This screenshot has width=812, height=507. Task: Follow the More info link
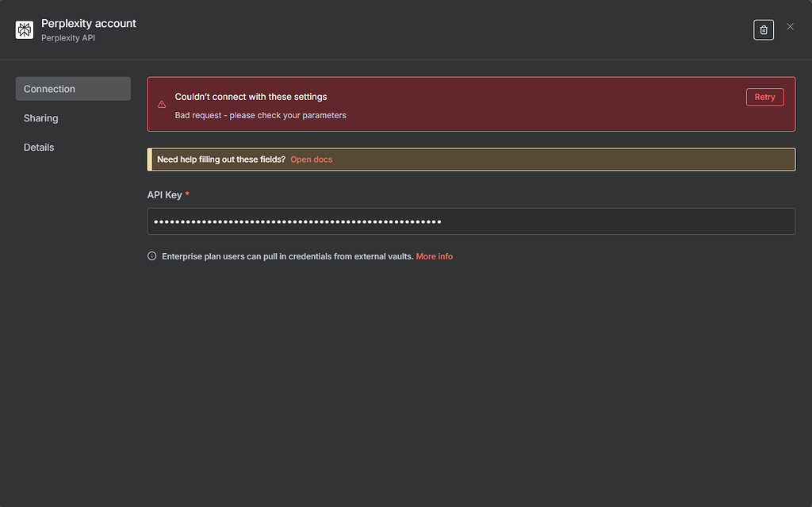[x=435, y=256]
